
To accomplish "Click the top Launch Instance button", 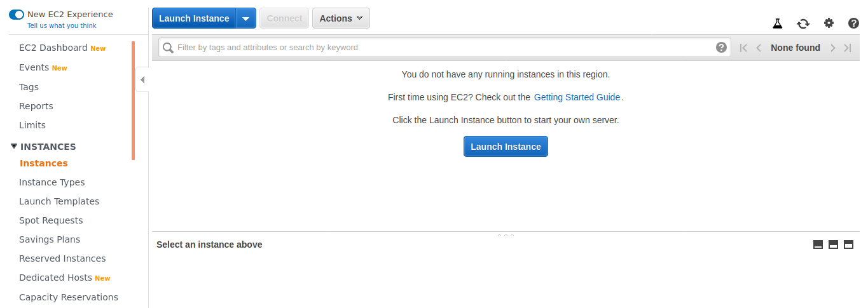I will 194,18.
